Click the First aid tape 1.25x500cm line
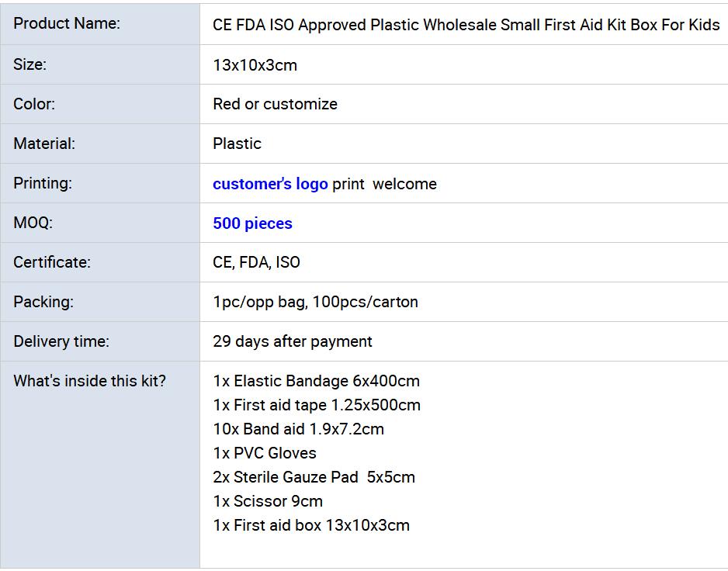Image resolution: width=728 pixels, height=571 pixels. (317, 405)
